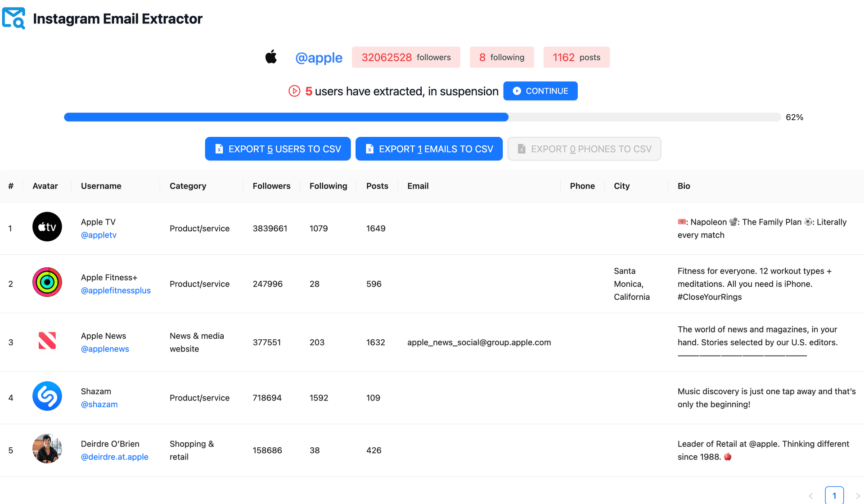The width and height of the screenshot is (864, 504).
Task: Open the @appletv profile link
Action: (99, 235)
